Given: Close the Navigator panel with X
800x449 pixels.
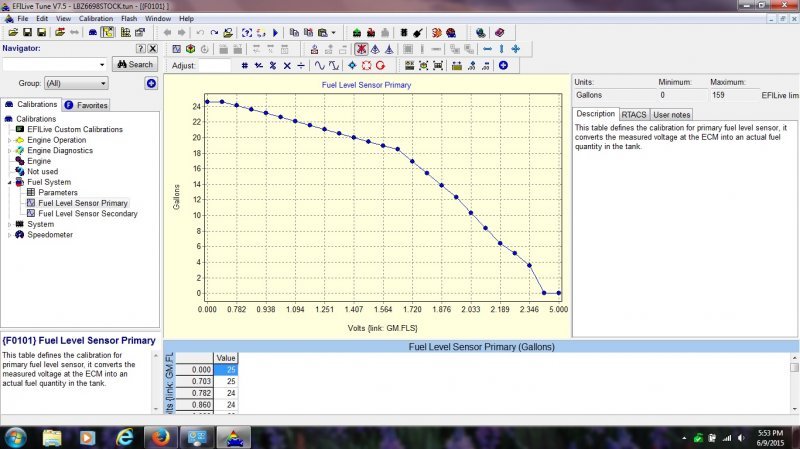Looking at the screenshot, I should click(152, 48).
